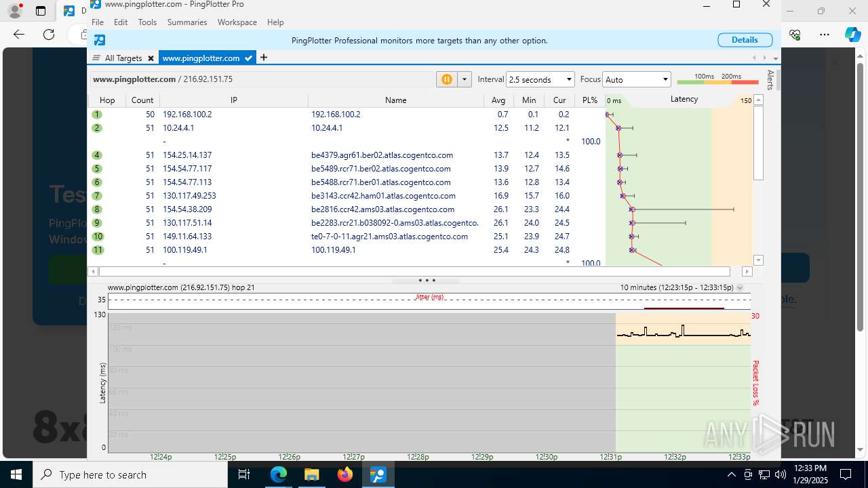Select the hop 2 green circle
Viewport: 868px width, 488px height.
[98, 128]
